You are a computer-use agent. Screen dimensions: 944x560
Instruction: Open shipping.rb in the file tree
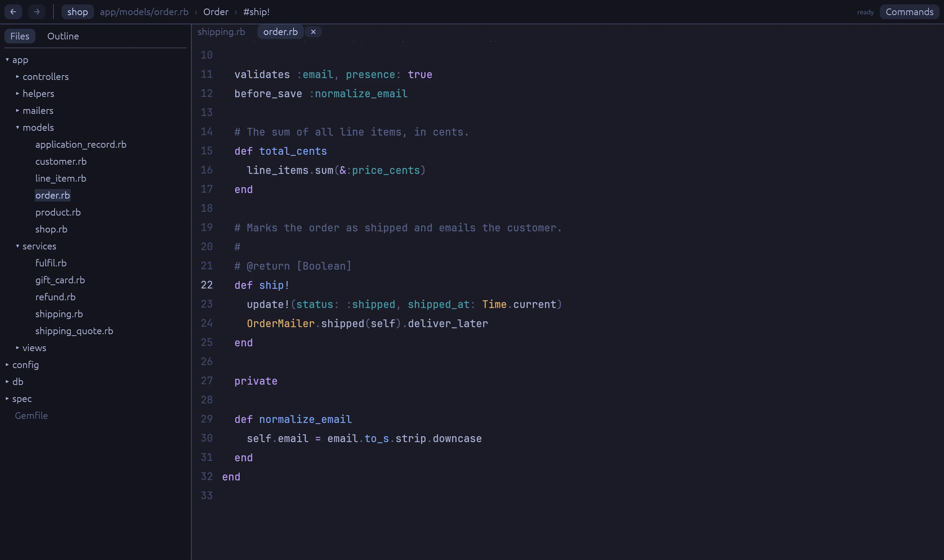[59, 314]
